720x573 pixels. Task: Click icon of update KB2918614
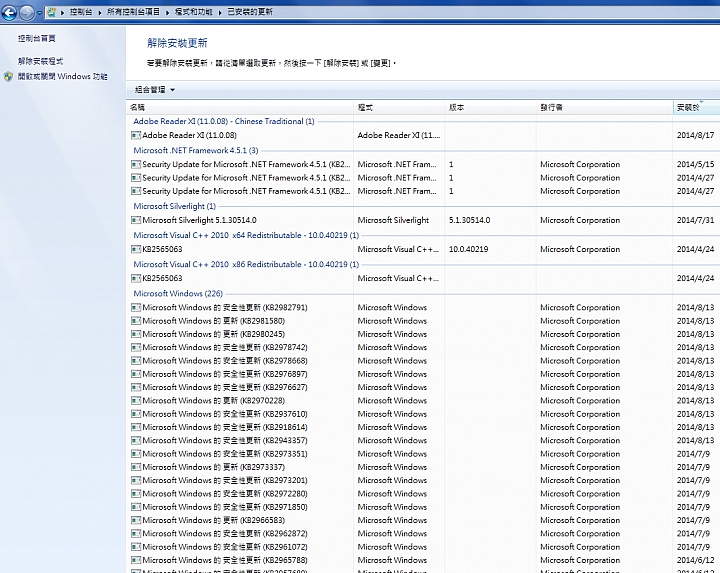click(x=136, y=427)
